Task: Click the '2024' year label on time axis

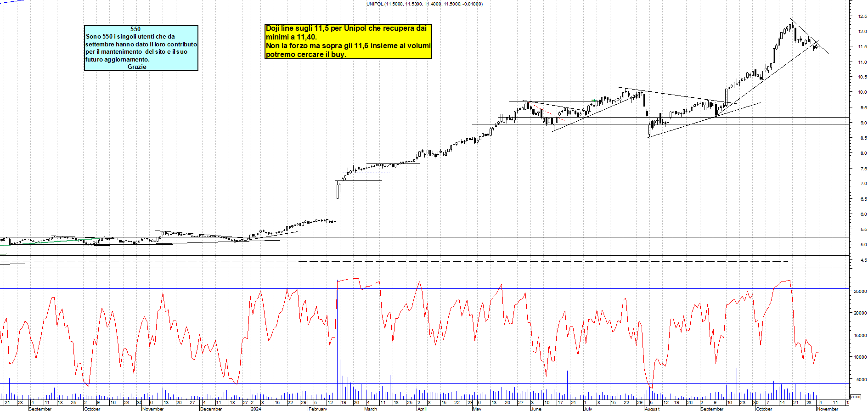Action: [256, 409]
